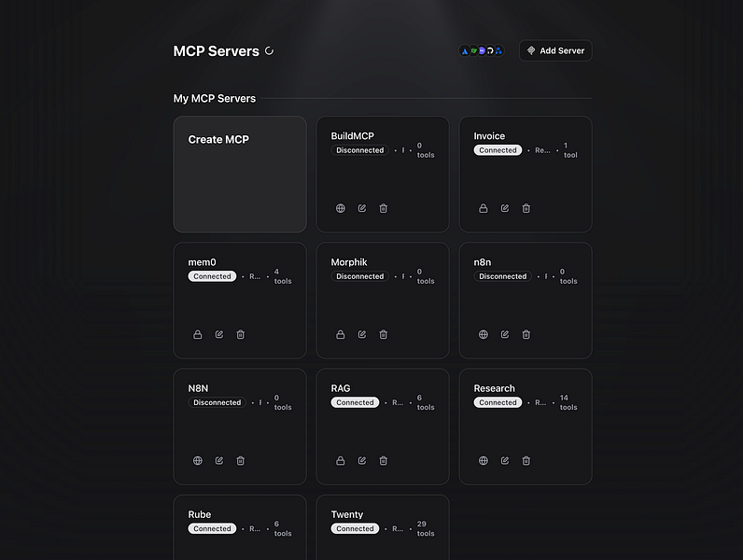Toggle the Morphik lock icon
Viewport: 743px width, 560px height.
pos(340,334)
